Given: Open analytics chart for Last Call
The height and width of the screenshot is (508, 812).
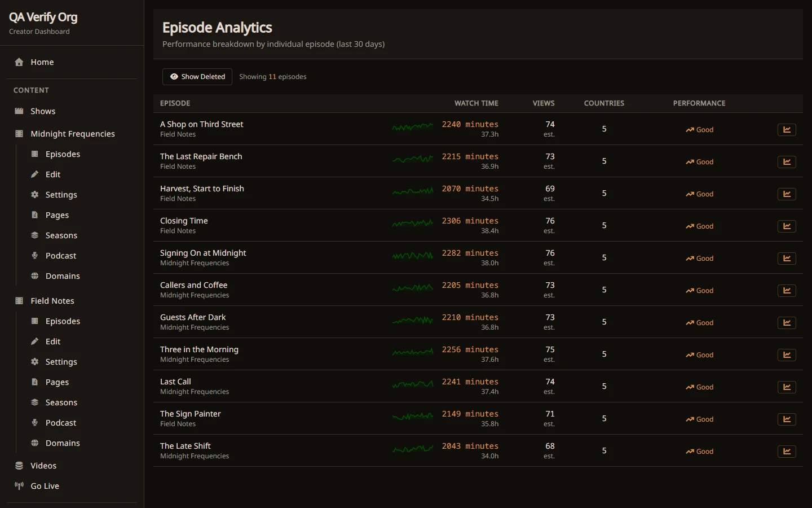Looking at the screenshot, I should point(787,387).
